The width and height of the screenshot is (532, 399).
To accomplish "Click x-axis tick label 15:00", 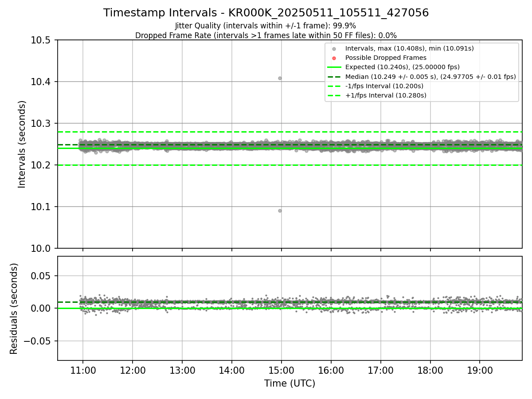I will (x=282, y=370).
